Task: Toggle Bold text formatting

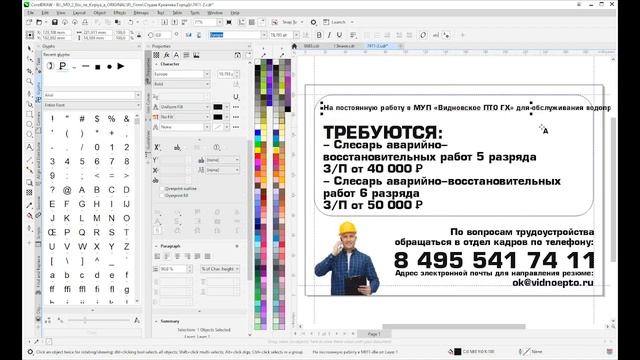Action: click(319, 35)
